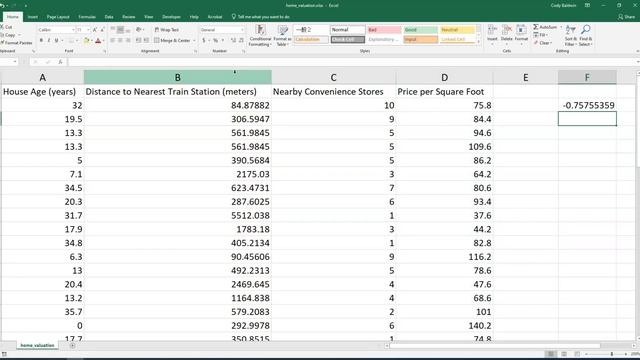Open Conditional Formatting menu

click(x=260, y=35)
